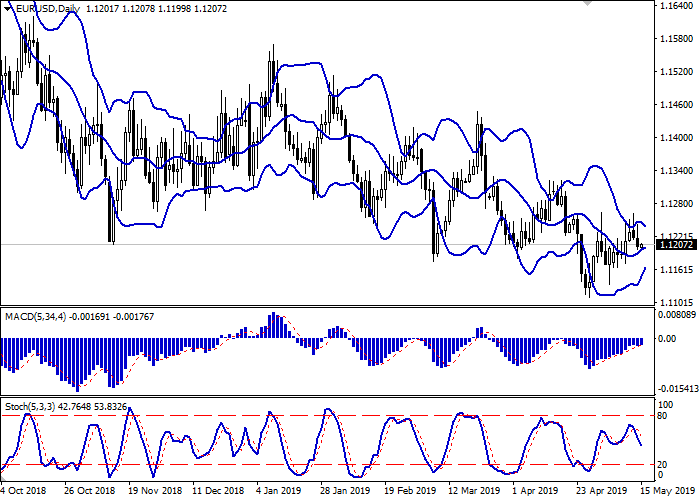
Task: Click the 1.16400 price axis label
Action: click(x=675, y=6)
